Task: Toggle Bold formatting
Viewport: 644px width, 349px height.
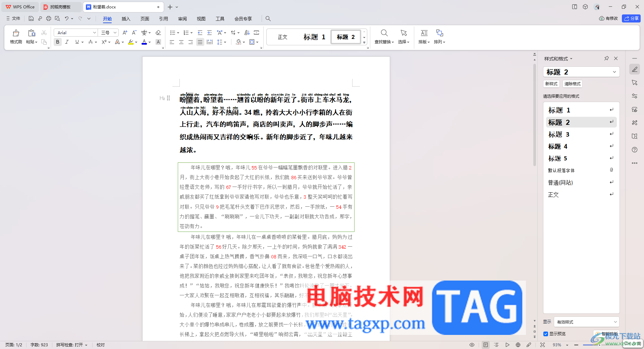Action: [x=58, y=42]
